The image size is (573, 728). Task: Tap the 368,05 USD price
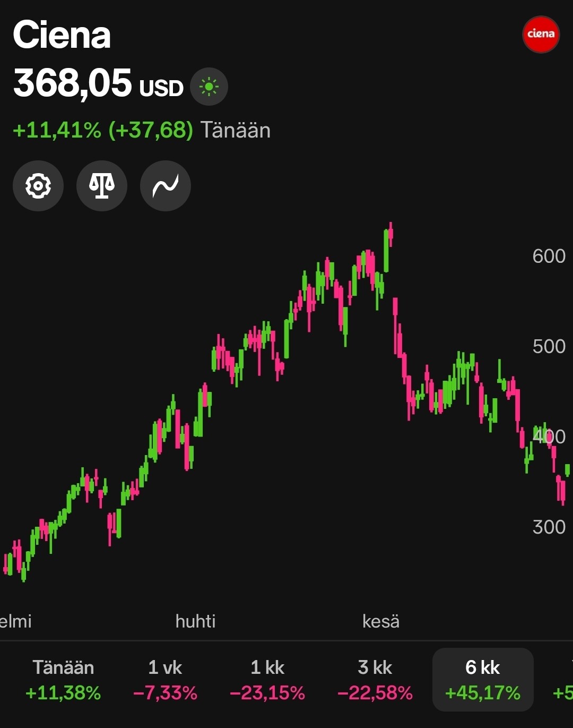tap(98, 84)
